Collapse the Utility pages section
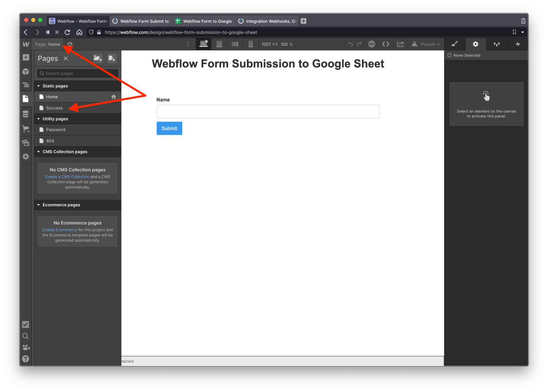 pos(38,119)
